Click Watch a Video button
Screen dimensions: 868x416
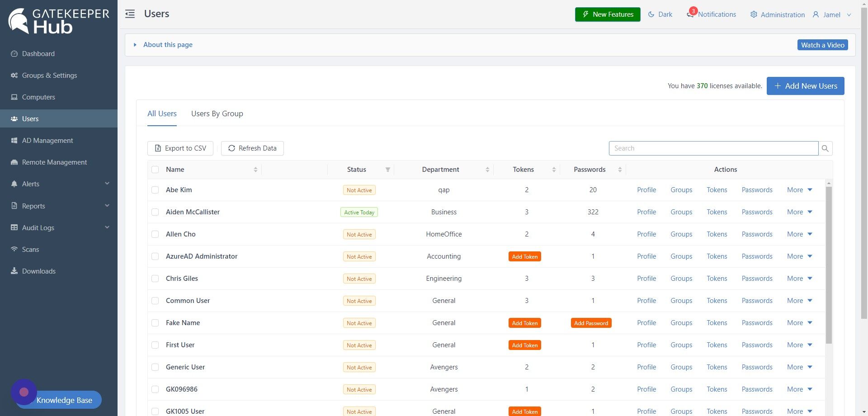(822, 45)
